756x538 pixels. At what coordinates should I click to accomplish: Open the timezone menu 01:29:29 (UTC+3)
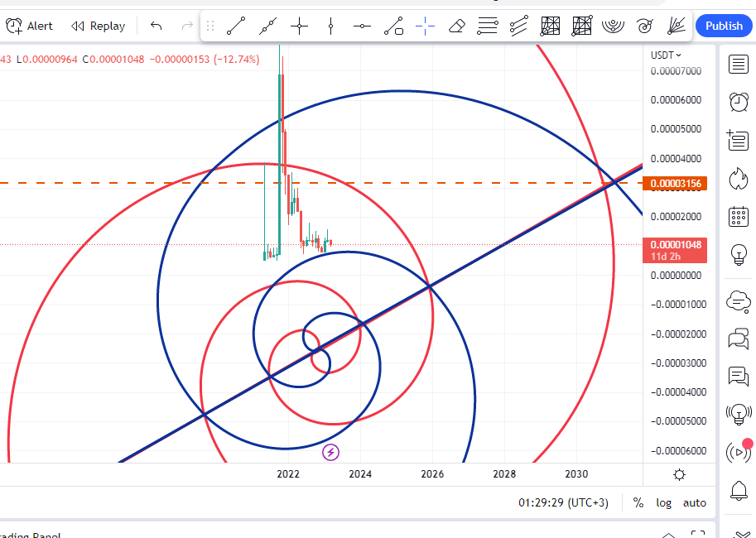point(563,502)
